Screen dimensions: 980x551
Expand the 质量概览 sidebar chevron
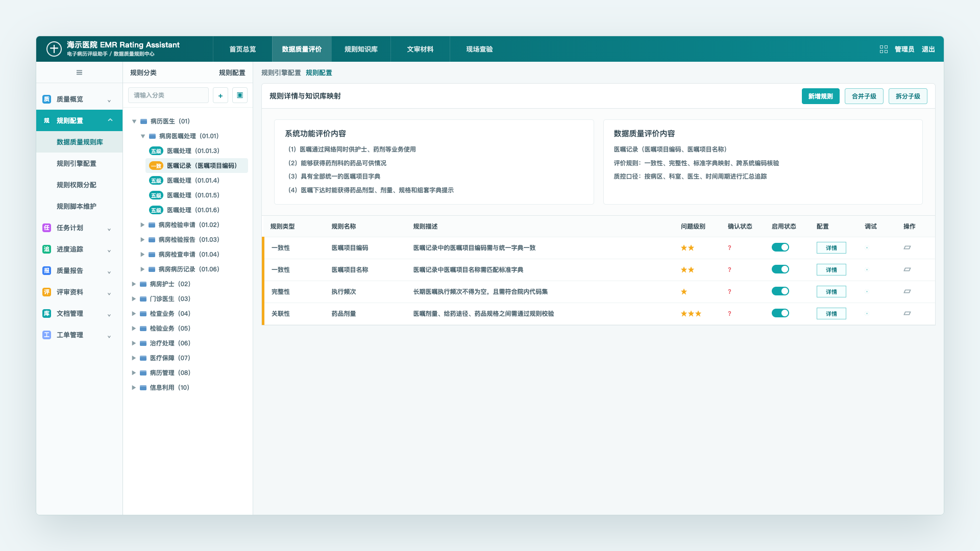[109, 101]
